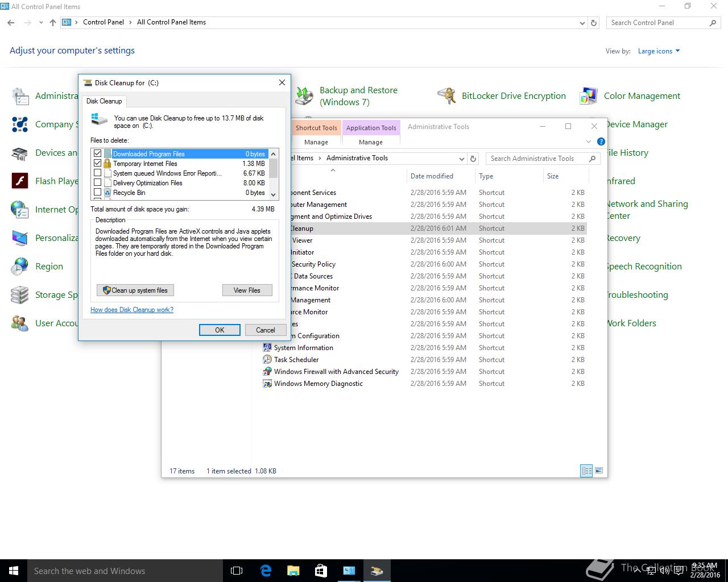
Task: Open the View by Large icons dropdown
Action: click(x=659, y=51)
